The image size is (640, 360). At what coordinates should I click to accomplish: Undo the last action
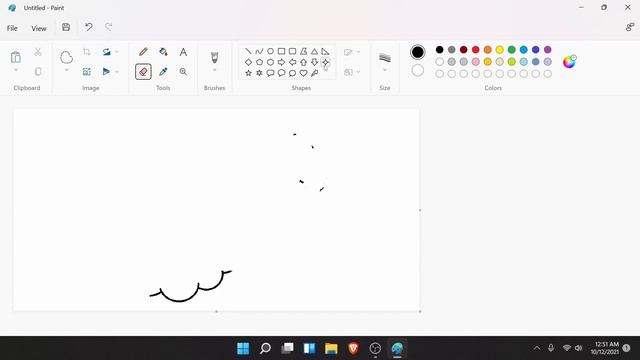[89, 27]
